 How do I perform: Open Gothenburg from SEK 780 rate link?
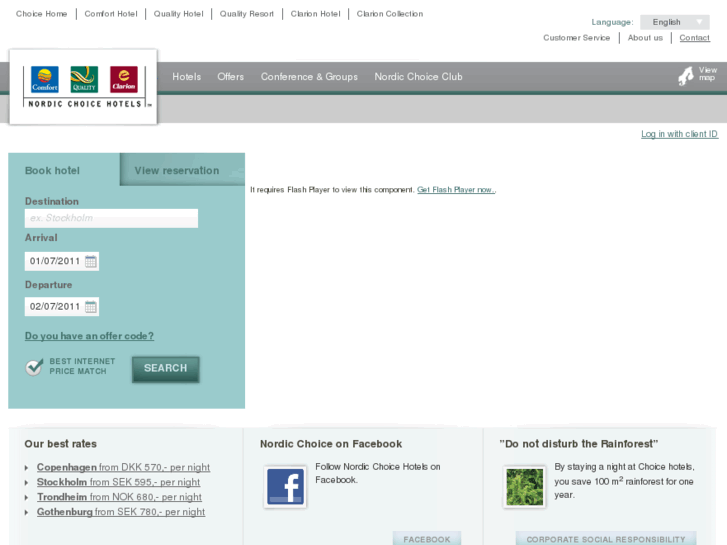[x=121, y=512]
